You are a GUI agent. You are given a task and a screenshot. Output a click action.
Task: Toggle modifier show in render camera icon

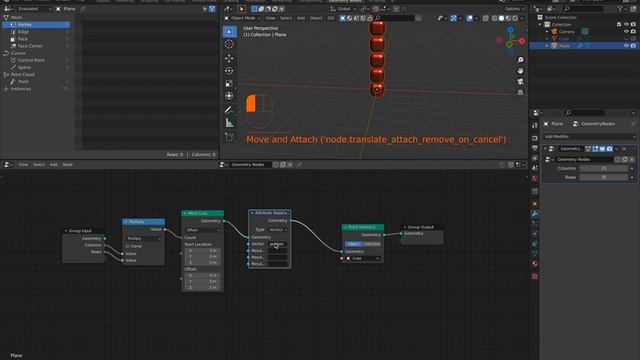609,149
